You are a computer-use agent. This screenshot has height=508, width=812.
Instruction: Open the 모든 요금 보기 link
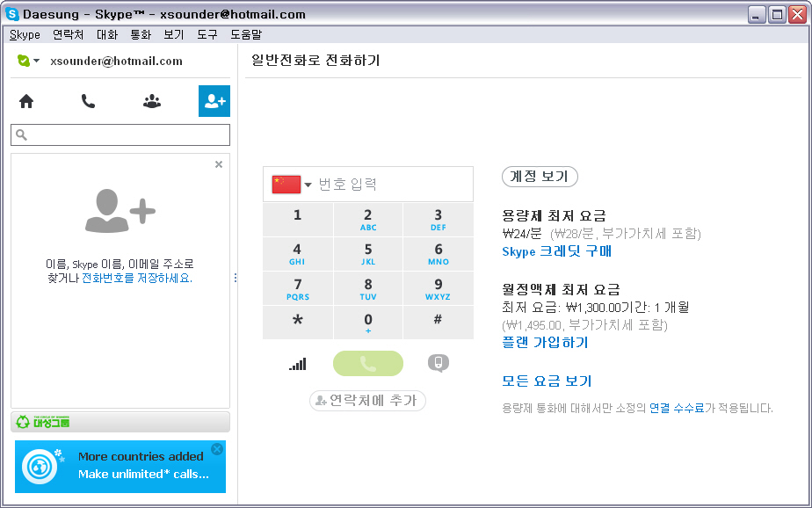(x=547, y=381)
